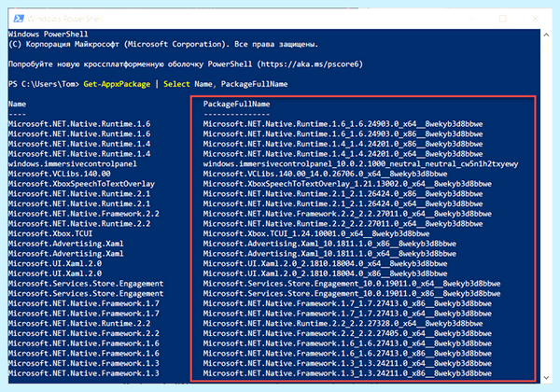Click the https://aka.ms/pscore6 URL text
Image resolution: width=560 pixels, height=392 pixels.
point(310,64)
